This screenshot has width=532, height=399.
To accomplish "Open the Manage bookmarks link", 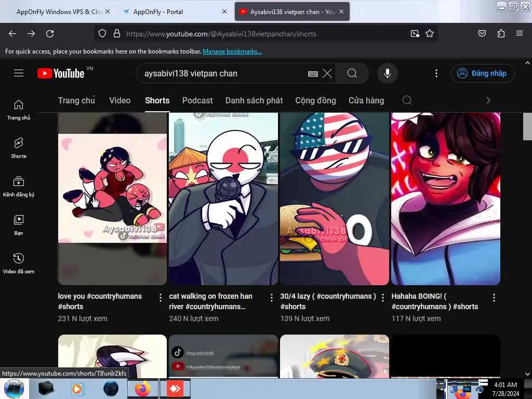I will [232, 51].
